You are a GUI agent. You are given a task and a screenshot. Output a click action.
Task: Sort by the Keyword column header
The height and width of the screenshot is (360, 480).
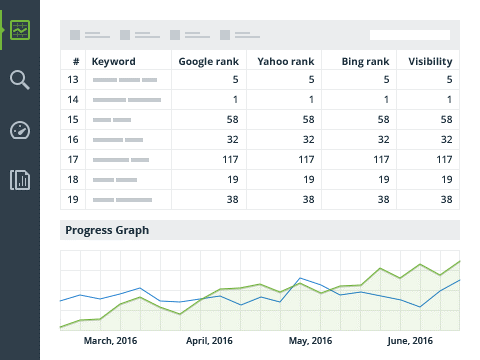[114, 62]
